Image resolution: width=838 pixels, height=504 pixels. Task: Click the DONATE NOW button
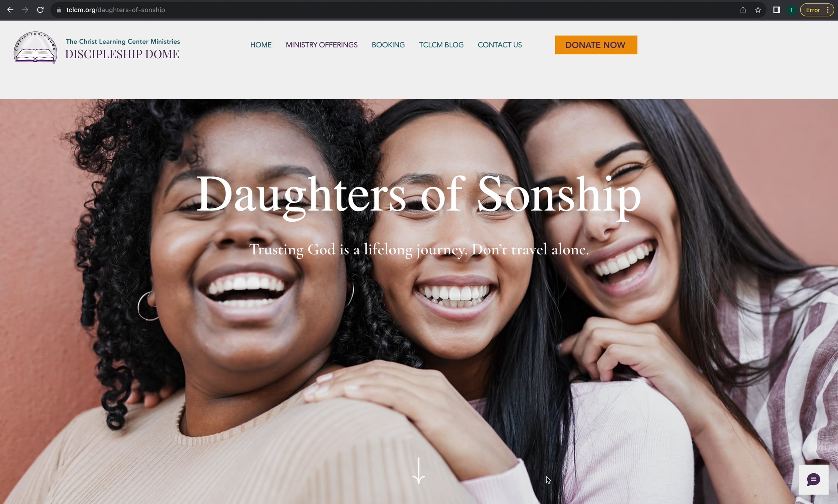point(596,45)
